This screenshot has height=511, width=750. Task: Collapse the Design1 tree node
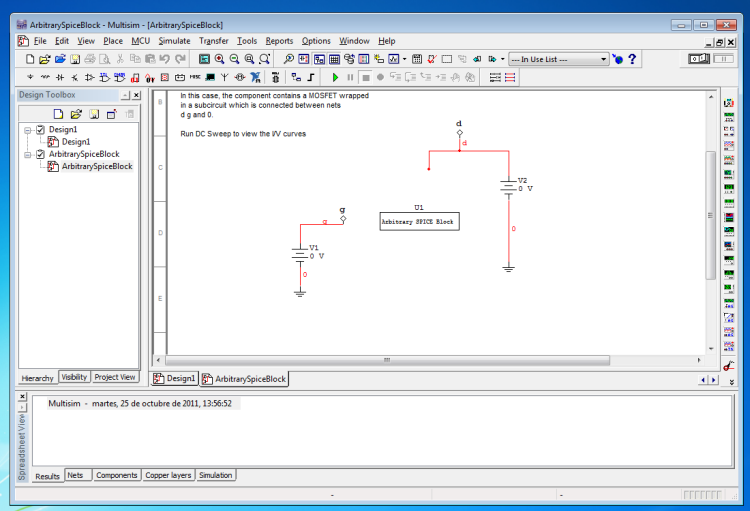tap(28, 130)
